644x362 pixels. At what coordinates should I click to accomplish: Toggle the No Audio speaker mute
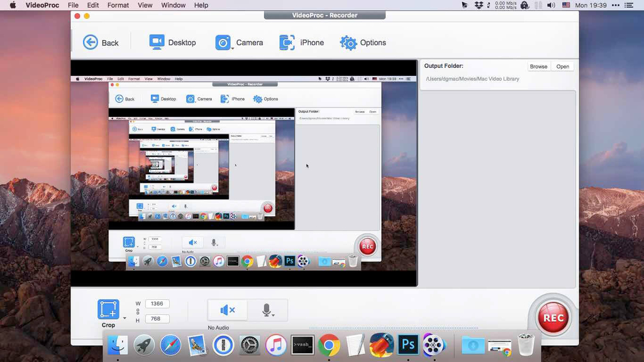[227, 310]
